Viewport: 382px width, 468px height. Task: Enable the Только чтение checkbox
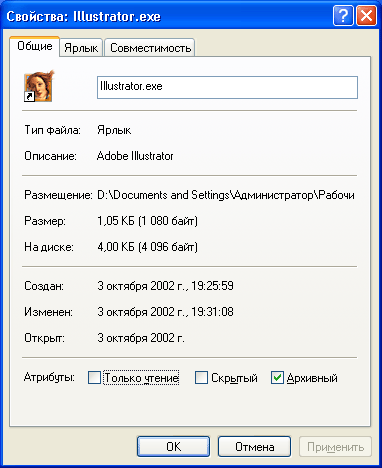pyautogui.click(x=94, y=378)
